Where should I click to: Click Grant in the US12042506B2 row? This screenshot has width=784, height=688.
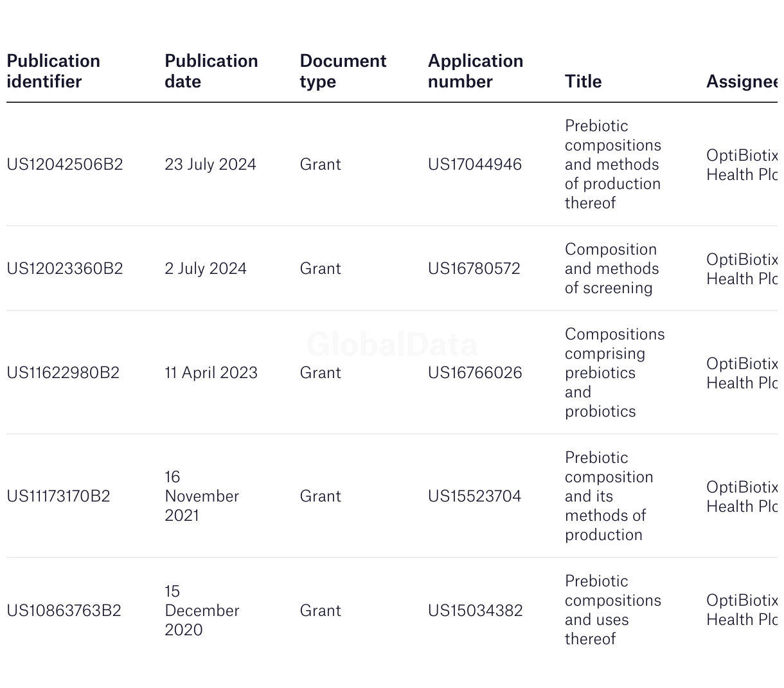pyautogui.click(x=321, y=165)
